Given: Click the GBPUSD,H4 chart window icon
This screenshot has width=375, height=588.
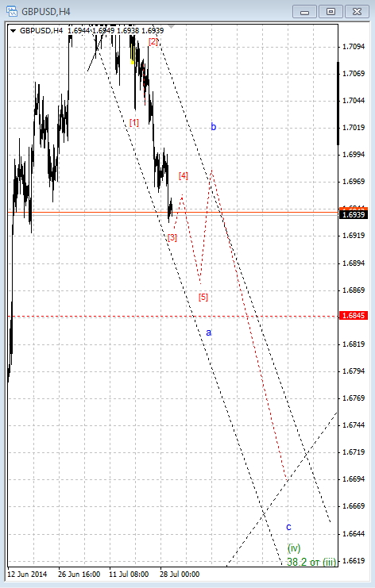Looking at the screenshot, I should [12, 11].
